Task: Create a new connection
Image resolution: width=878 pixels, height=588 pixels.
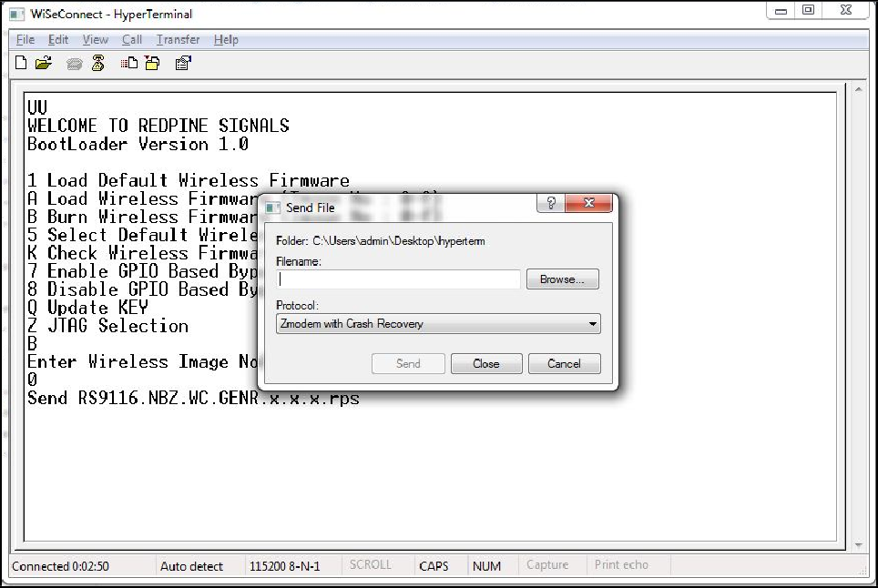Action: pos(20,62)
